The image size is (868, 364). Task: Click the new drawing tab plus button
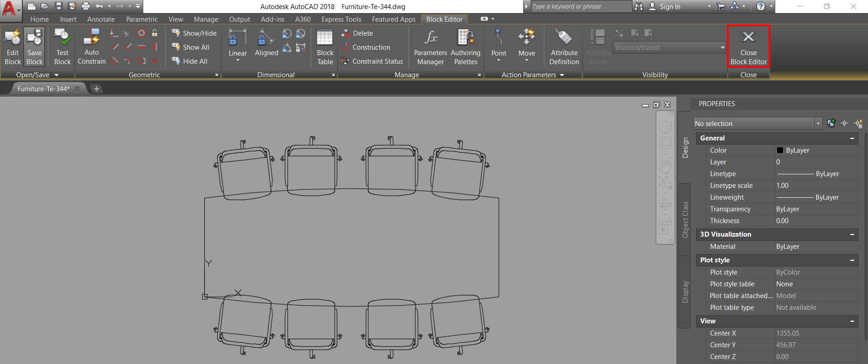(x=96, y=89)
